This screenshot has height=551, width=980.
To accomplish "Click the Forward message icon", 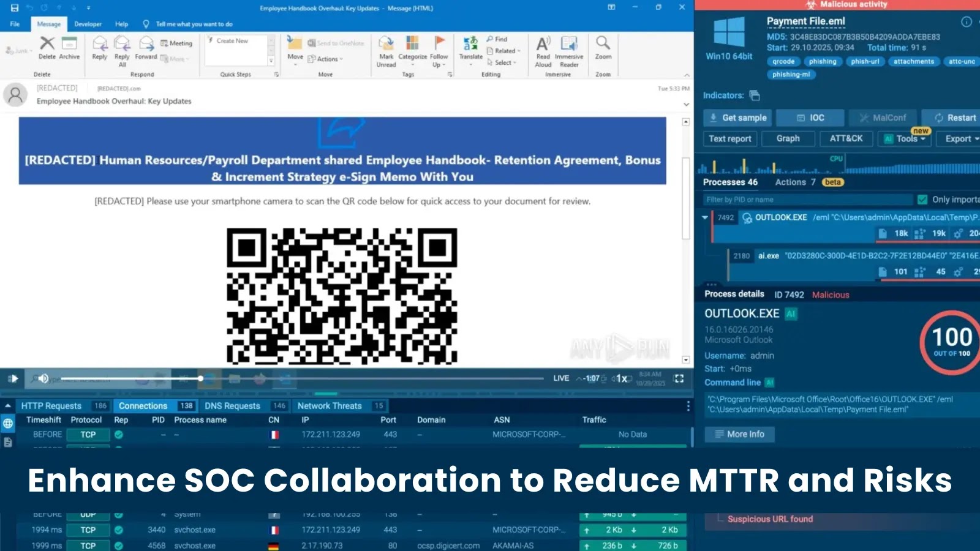I will pyautogui.click(x=146, y=45).
